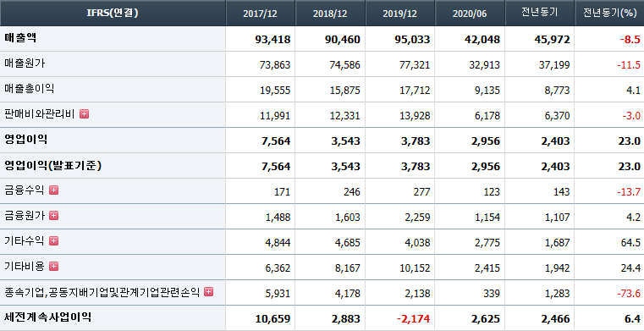Click the 13,928 SG&A value
This screenshot has height=331, width=644.
415,116
